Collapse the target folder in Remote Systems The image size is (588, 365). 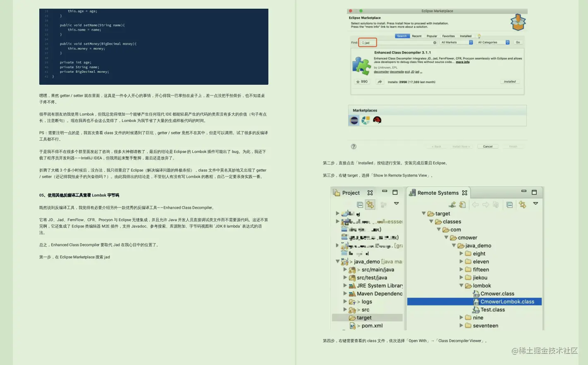423,213
